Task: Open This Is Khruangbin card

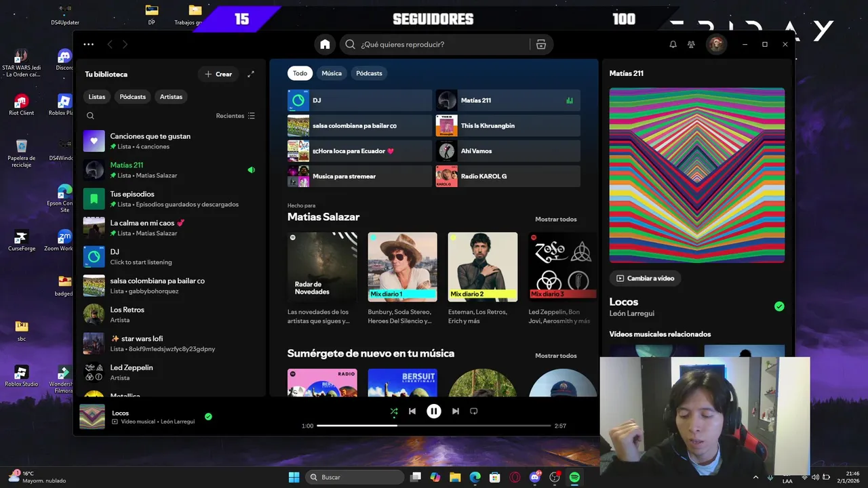Action: [507, 125]
